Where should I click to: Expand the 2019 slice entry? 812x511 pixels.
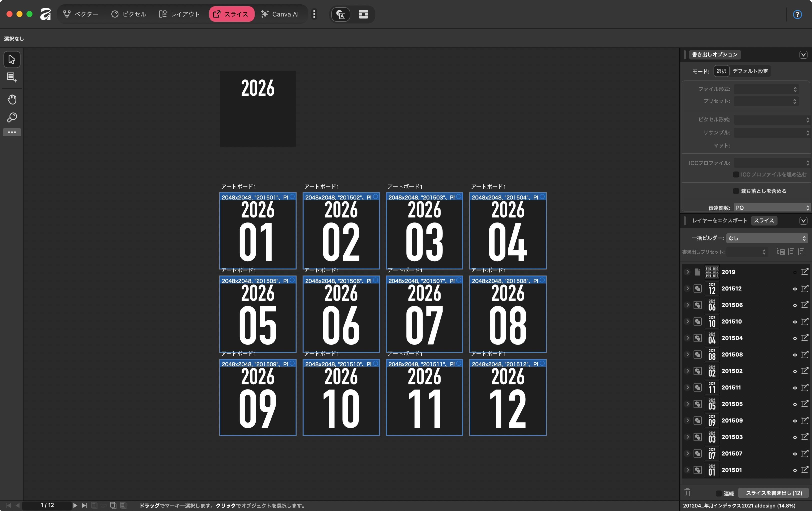pos(687,272)
